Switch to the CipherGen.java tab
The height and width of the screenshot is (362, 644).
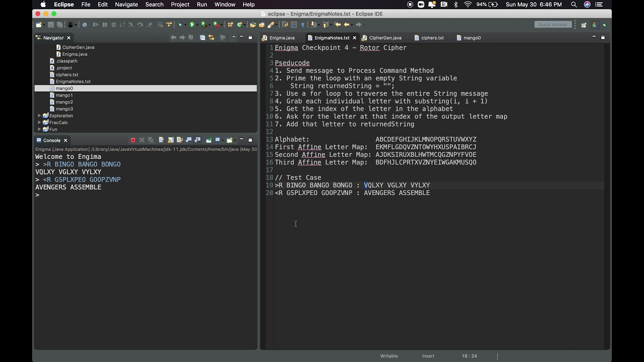tap(385, 38)
